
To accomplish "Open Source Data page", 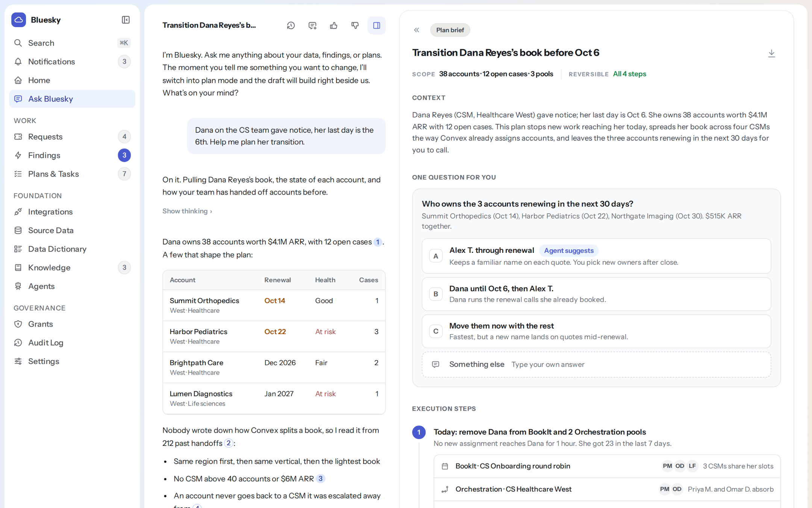I will click(72, 230).
